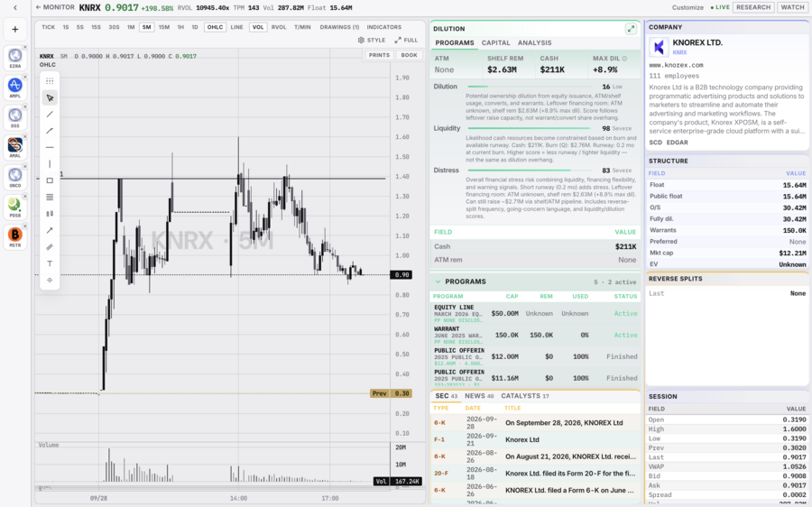The height and width of the screenshot is (507, 812).
Task: Click the plus button in left sidebar
Action: [x=15, y=30]
